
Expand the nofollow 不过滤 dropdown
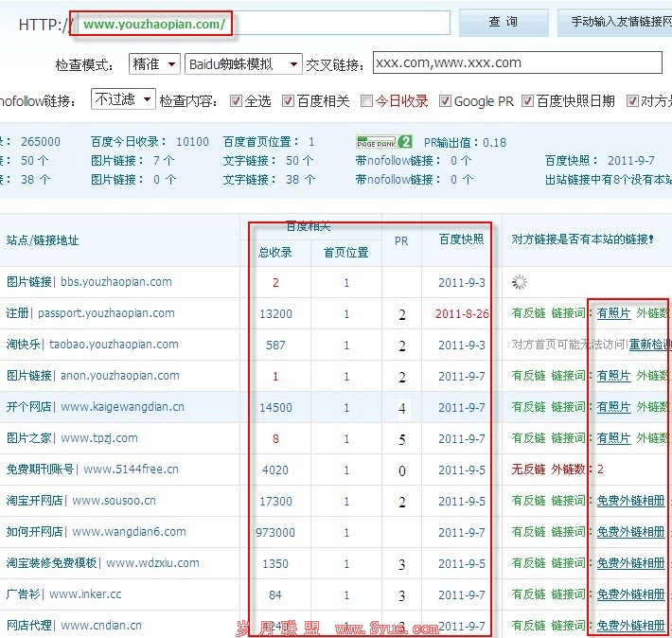123,99
